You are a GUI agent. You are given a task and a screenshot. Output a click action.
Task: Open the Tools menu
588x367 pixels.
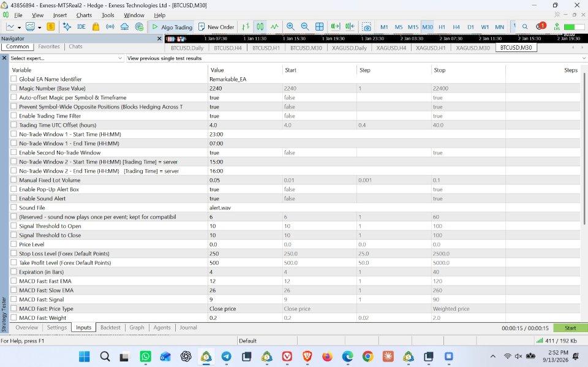pyautogui.click(x=108, y=15)
